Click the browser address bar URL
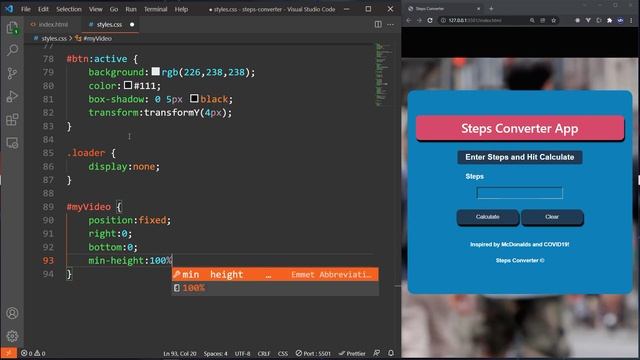 tap(475, 20)
